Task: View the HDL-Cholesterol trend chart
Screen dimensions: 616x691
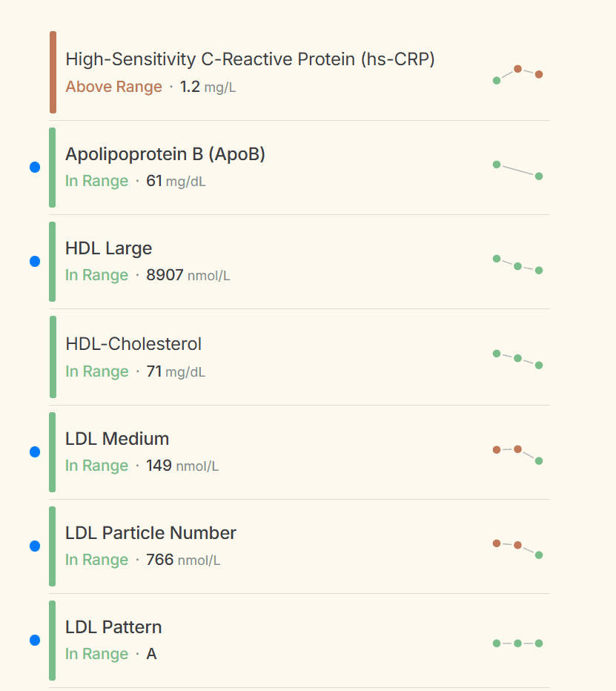Action: [517, 359]
